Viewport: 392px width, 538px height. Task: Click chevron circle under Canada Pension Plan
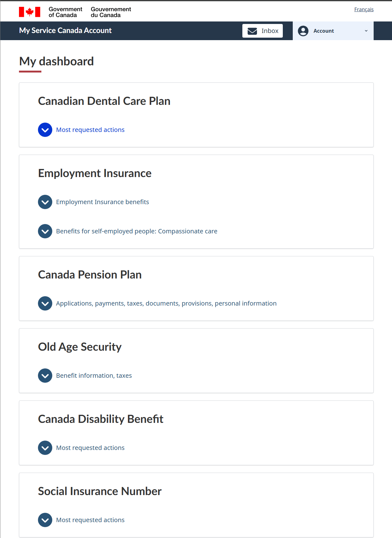click(45, 303)
